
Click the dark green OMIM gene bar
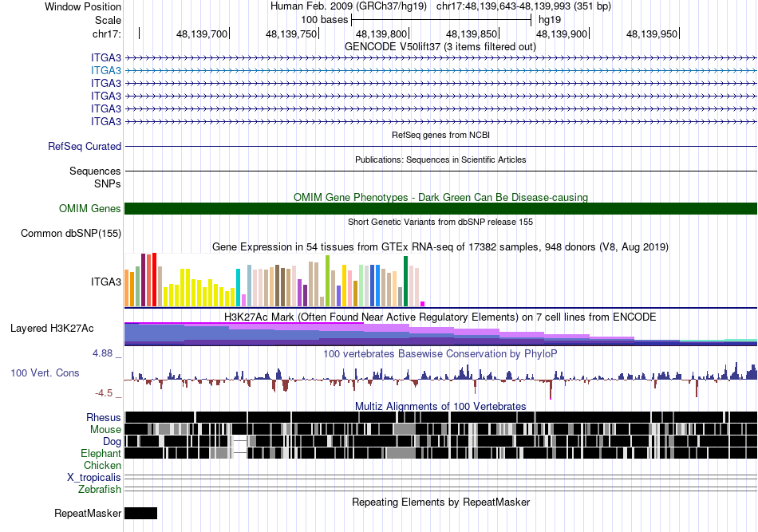(440, 208)
